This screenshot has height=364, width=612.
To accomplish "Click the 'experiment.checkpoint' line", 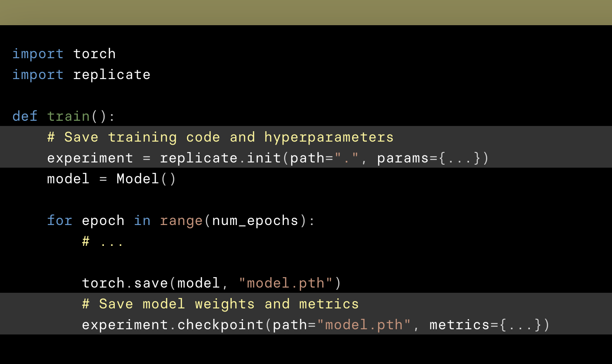I will click(316, 324).
